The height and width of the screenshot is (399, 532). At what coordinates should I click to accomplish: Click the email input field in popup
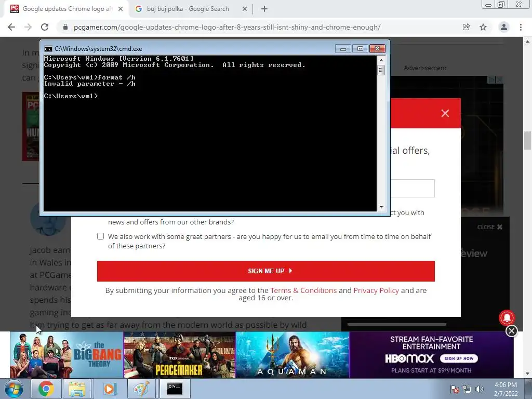click(412, 188)
